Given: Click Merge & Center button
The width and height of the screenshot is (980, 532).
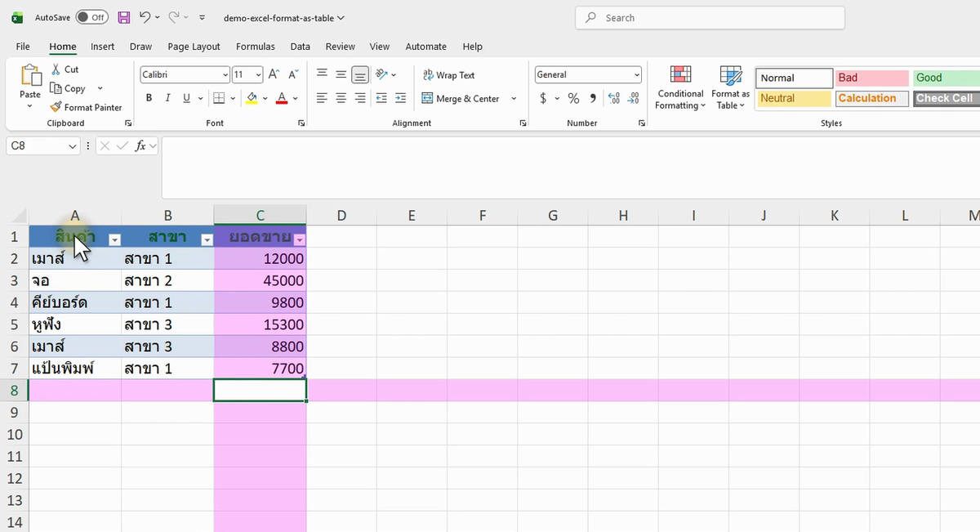Looking at the screenshot, I should (x=461, y=99).
